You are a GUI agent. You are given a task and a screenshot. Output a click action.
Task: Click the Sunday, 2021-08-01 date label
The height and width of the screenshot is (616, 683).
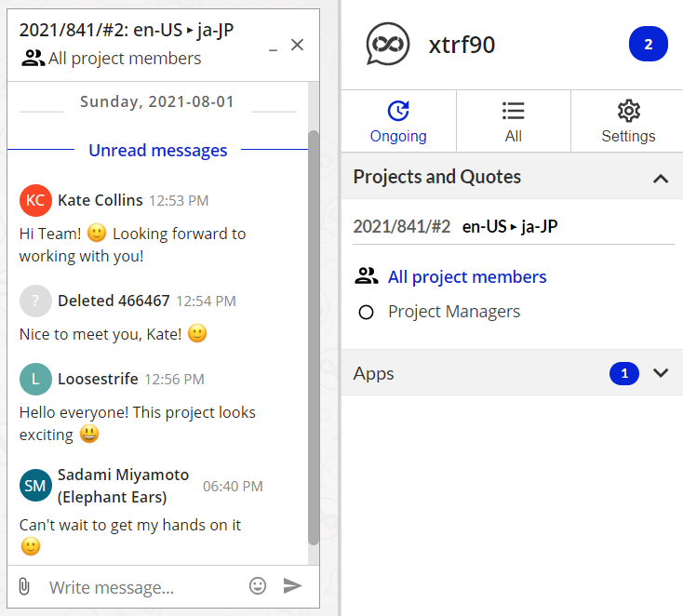click(157, 102)
